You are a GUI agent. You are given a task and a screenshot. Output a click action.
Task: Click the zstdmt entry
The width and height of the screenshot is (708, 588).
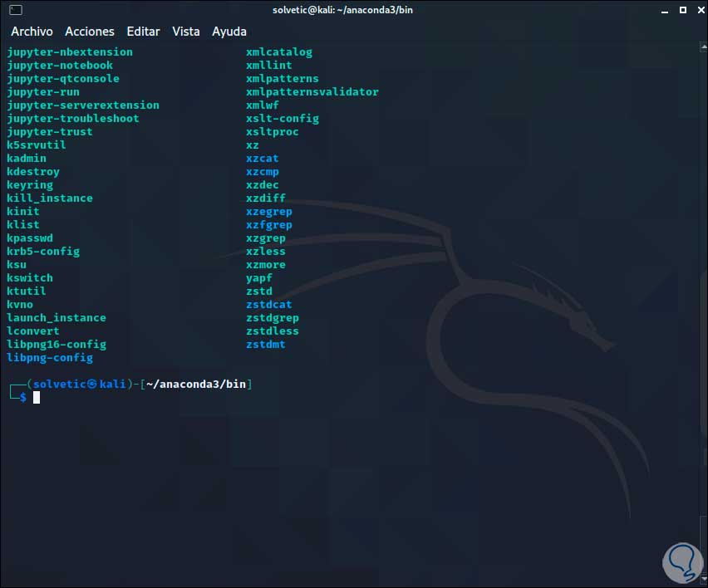[266, 345]
